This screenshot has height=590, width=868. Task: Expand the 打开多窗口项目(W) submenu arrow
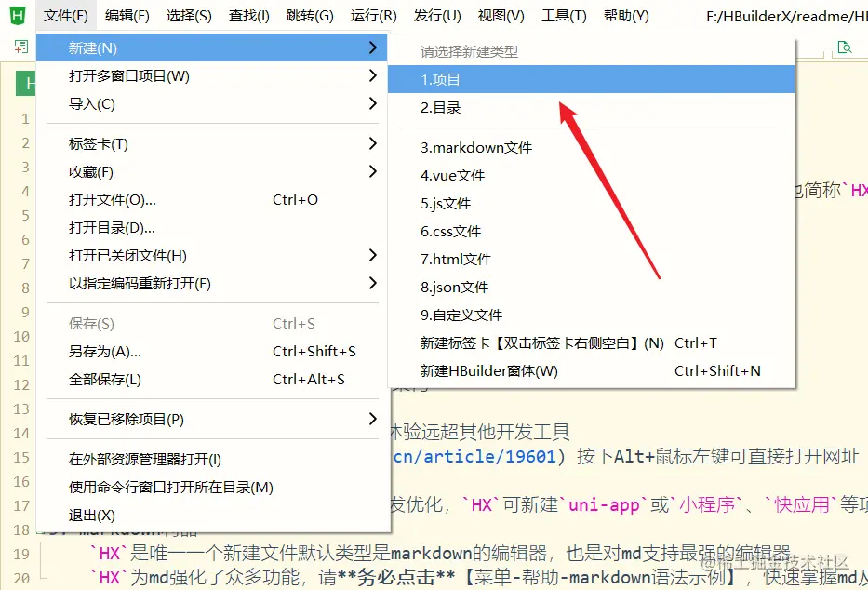click(373, 75)
